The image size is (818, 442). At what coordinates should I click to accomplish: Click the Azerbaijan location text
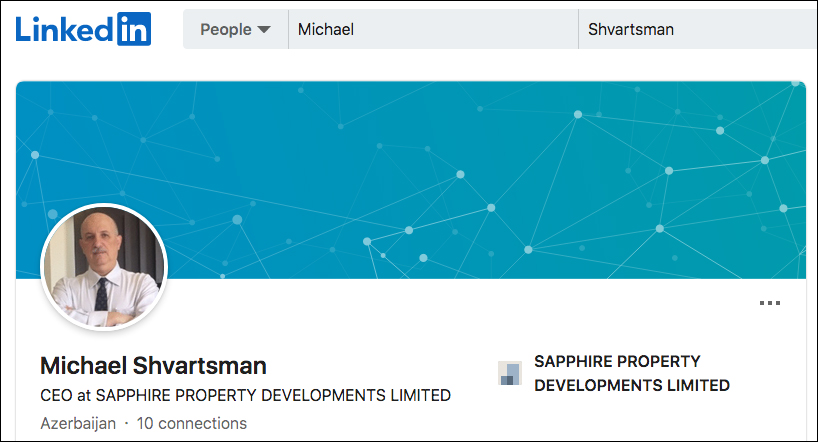(78, 423)
